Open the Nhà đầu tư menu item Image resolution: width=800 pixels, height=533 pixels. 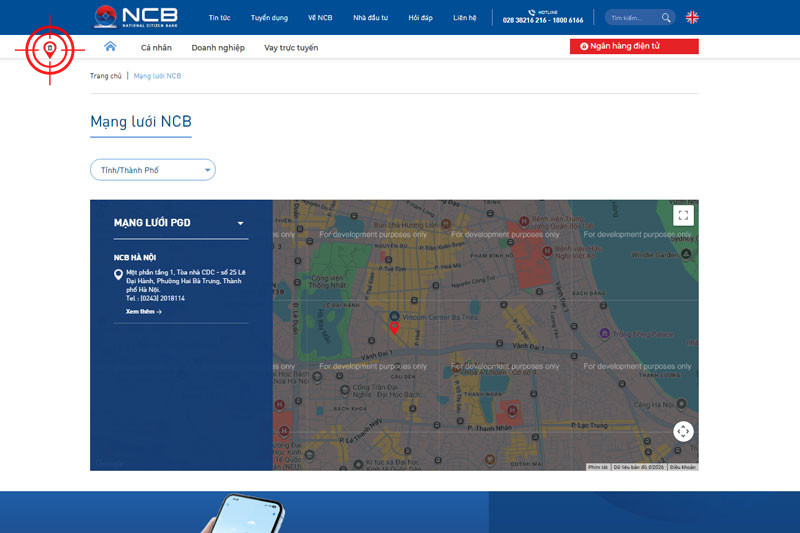(370, 18)
